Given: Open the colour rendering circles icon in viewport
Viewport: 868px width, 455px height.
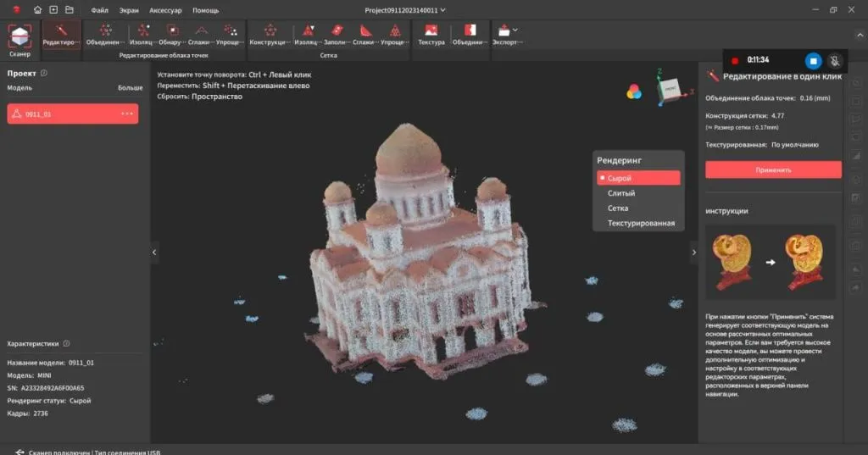Looking at the screenshot, I should tap(634, 92).
